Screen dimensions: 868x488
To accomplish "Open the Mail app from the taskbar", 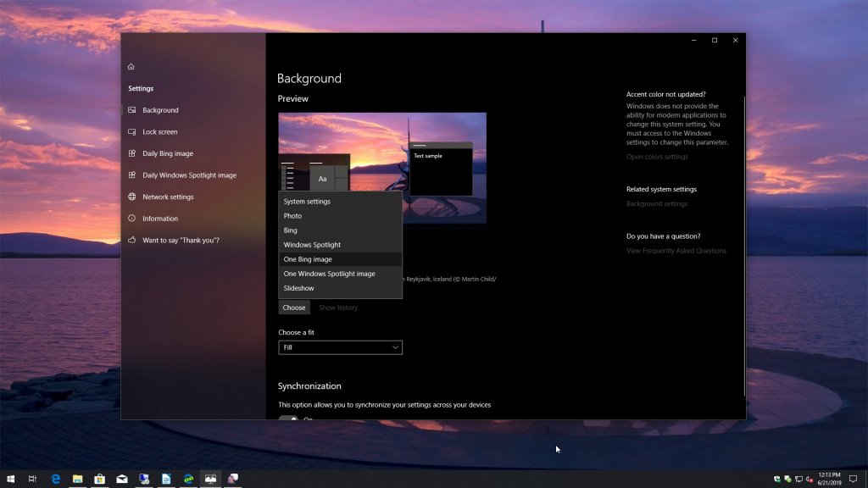I will point(122,479).
